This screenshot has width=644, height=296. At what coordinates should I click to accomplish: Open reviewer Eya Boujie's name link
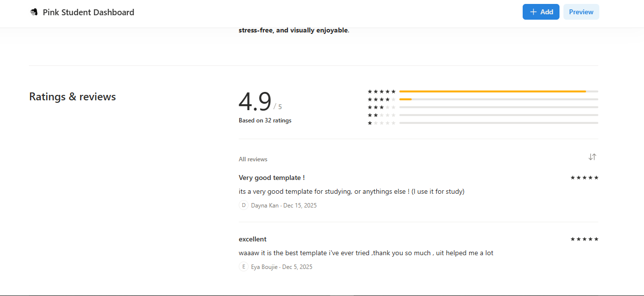tap(264, 267)
